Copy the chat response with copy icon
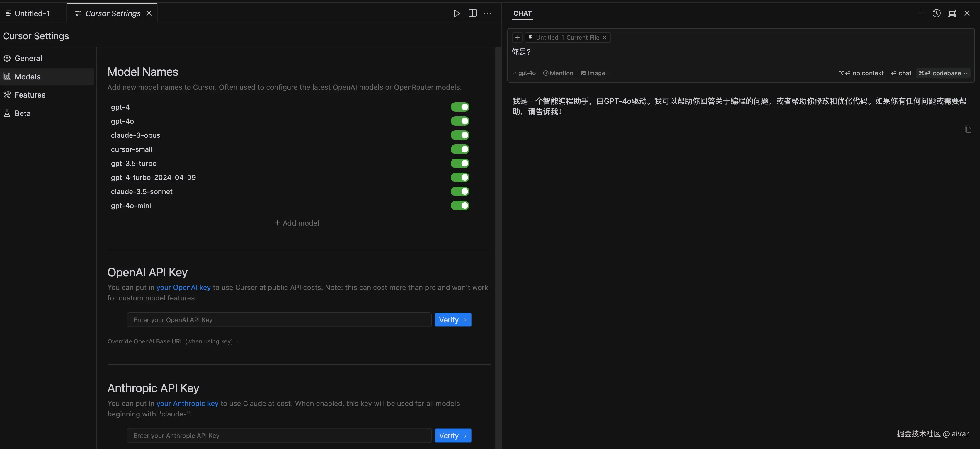This screenshot has height=449, width=980. pyautogui.click(x=968, y=129)
